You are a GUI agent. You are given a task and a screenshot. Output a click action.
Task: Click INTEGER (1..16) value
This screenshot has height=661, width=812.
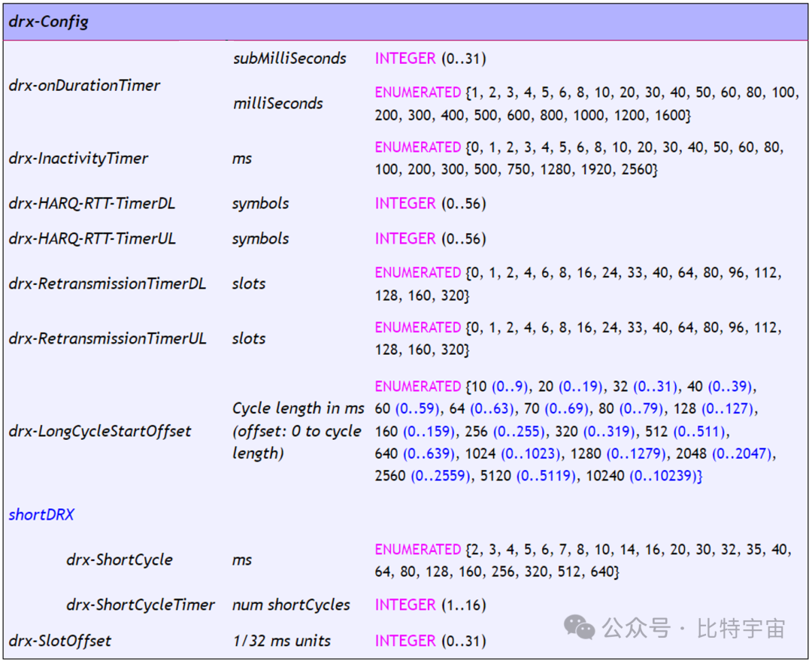(x=430, y=605)
